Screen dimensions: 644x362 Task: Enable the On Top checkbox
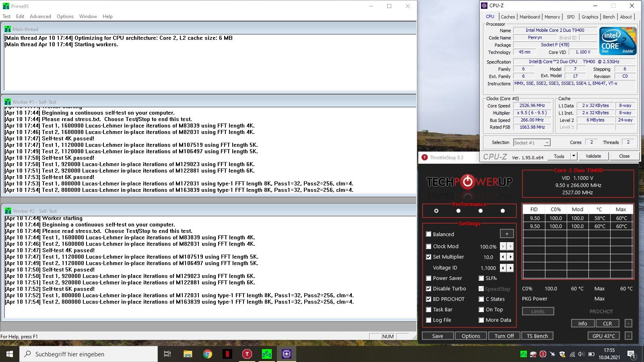pos(481,309)
